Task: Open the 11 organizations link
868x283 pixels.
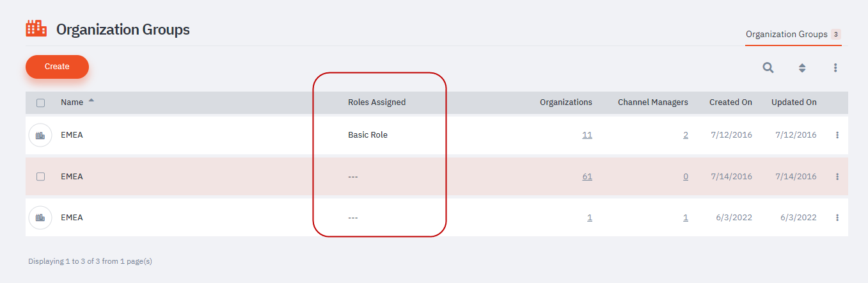Action: coord(587,135)
